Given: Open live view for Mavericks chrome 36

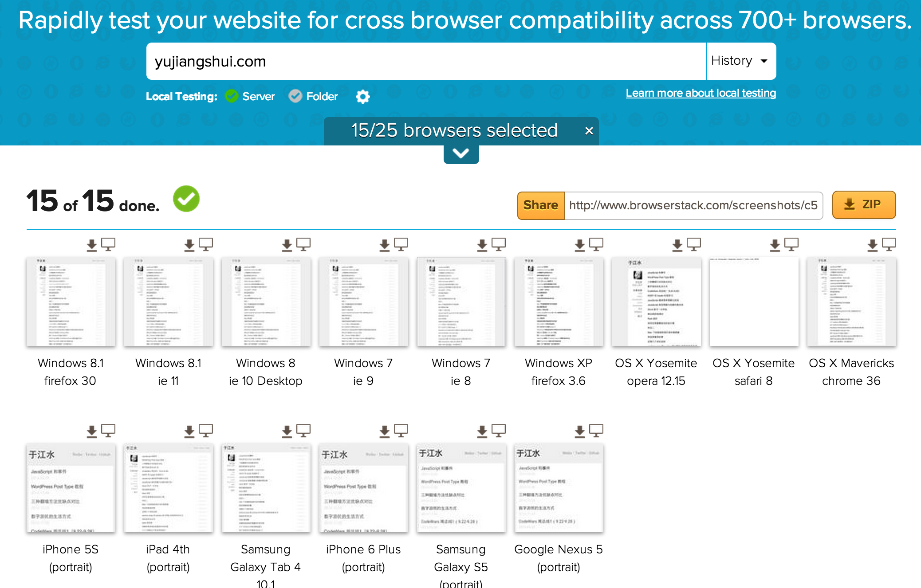Looking at the screenshot, I should [889, 244].
